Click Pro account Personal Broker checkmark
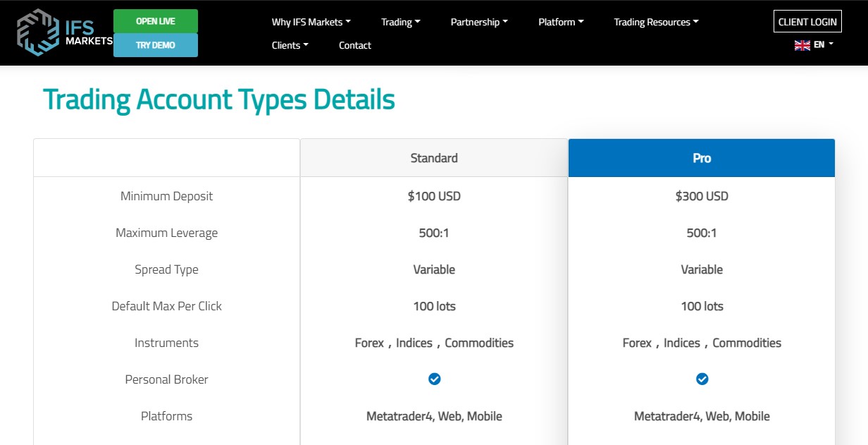This screenshot has width=868, height=445. (x=702, y=379)
